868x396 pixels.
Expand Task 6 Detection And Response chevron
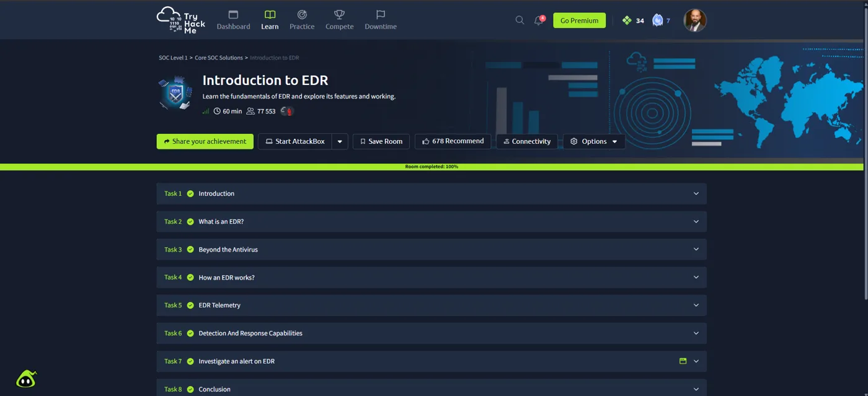pos(696,333)
